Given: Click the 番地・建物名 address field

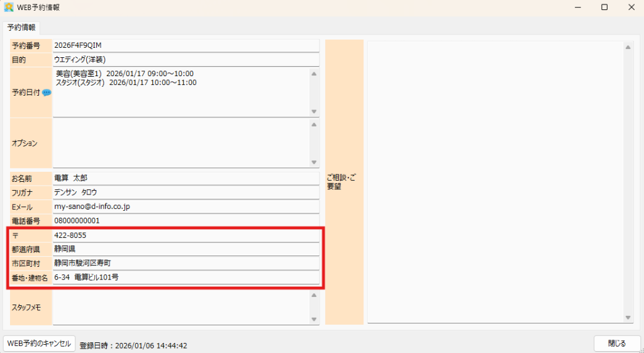Looking at the screenshot, I should click(186, 277).
